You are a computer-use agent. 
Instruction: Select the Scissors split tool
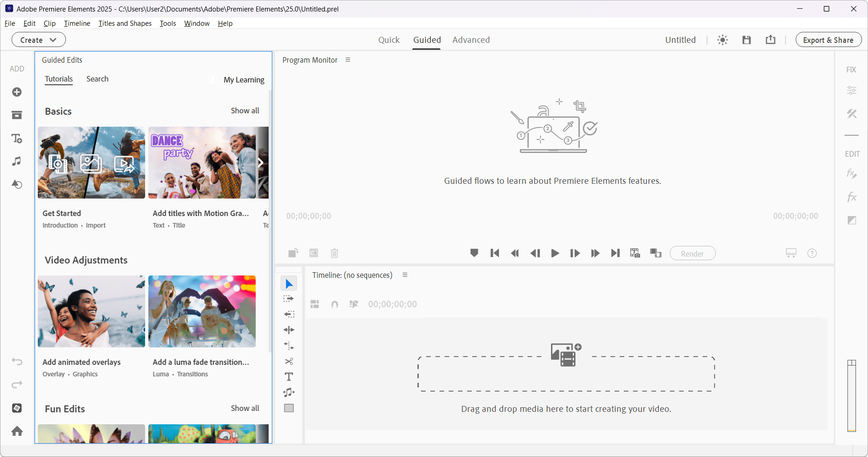point(289,361)
